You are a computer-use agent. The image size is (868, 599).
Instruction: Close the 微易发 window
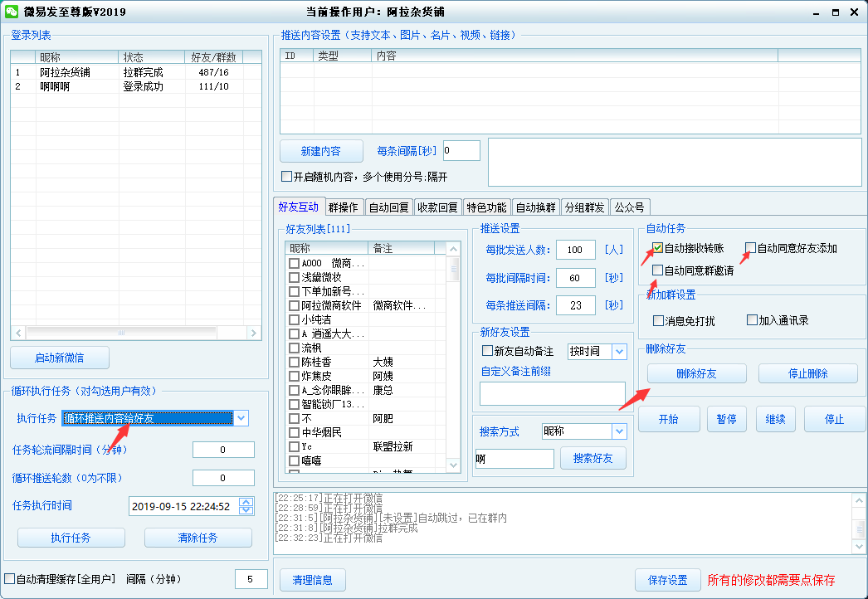[x=854, y=12]
